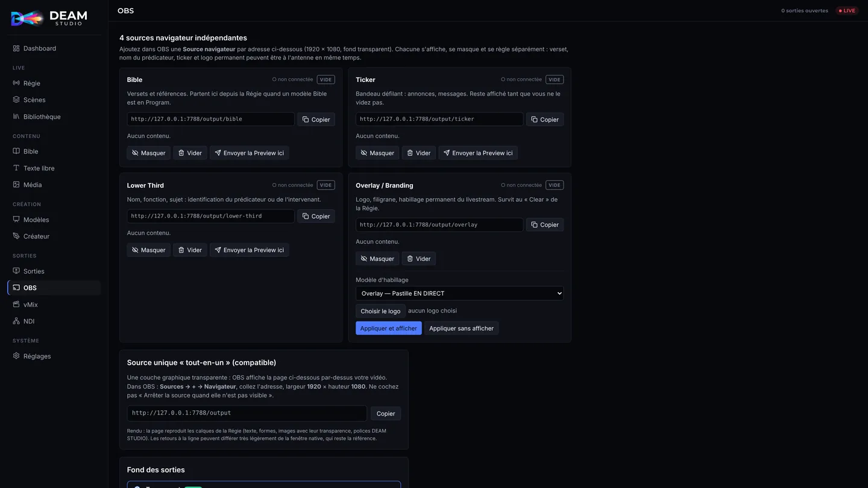868x488 pixels.
Task: Open Réglages settings with the gear icon
Action: [x=54, y=356]
